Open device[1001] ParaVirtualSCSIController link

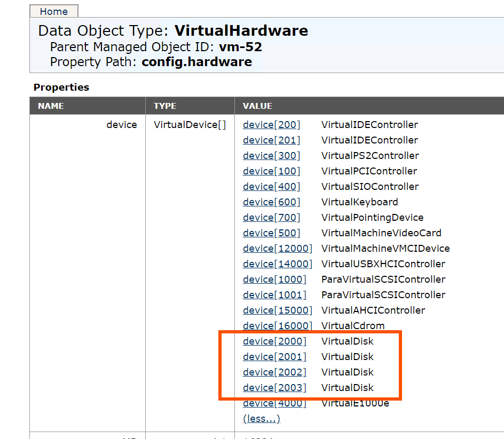pos(274,295)
